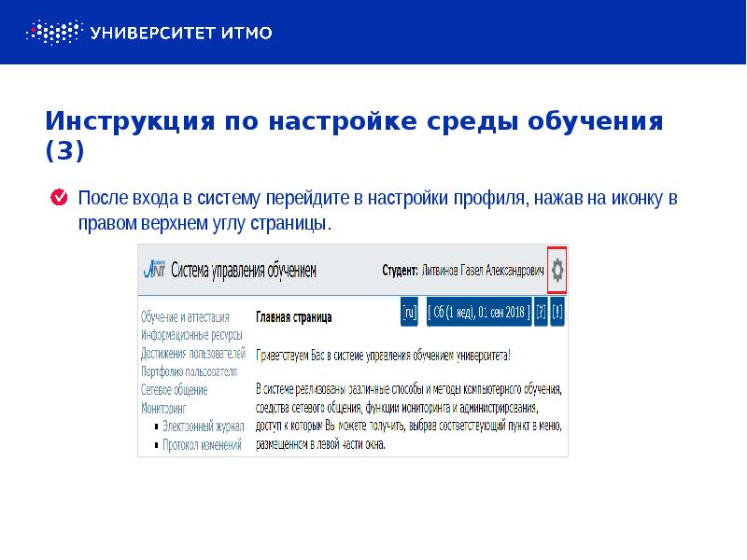Open the Протокол изменений sub-item
This screenshot has width=747, height=560.
coord(202,444)
